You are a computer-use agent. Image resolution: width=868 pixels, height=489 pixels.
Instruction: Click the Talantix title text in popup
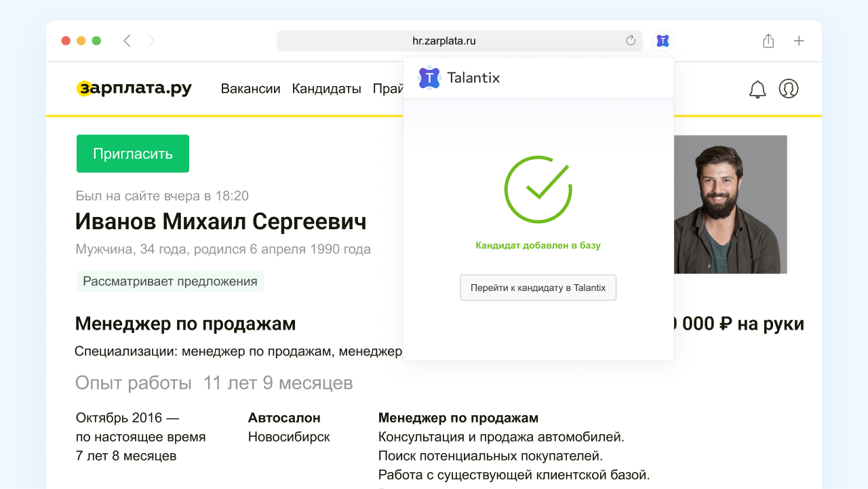pyautogui.click(x=474, y=78)
